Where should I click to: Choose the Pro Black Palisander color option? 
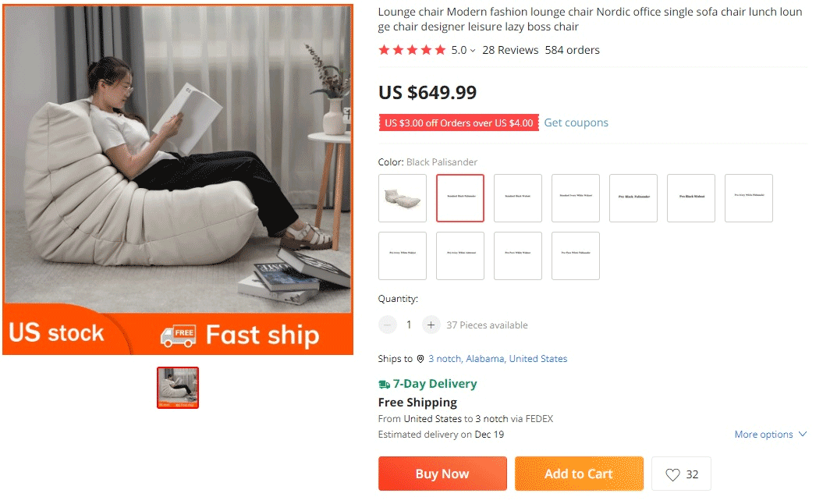633,198
